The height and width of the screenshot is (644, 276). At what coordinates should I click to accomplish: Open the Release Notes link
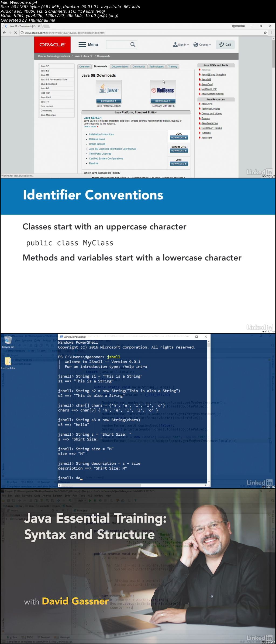coord(97,139)
